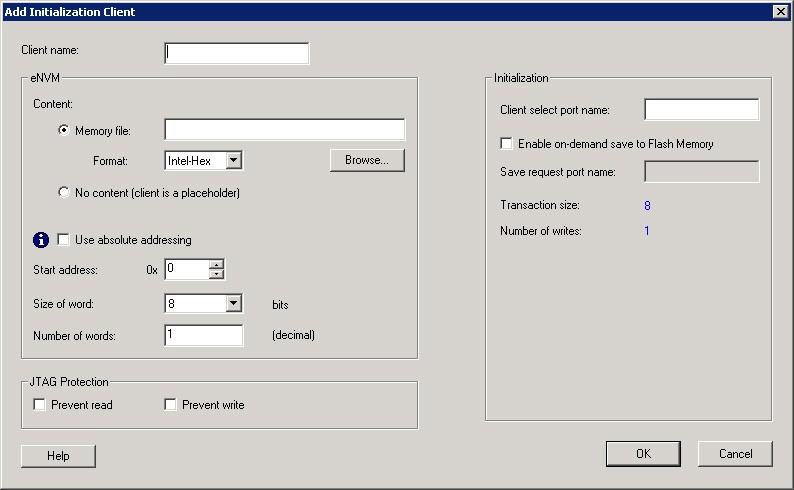Click the absolute addressing info icon
The height and width of the screenshot is (490, 794).
41,240
